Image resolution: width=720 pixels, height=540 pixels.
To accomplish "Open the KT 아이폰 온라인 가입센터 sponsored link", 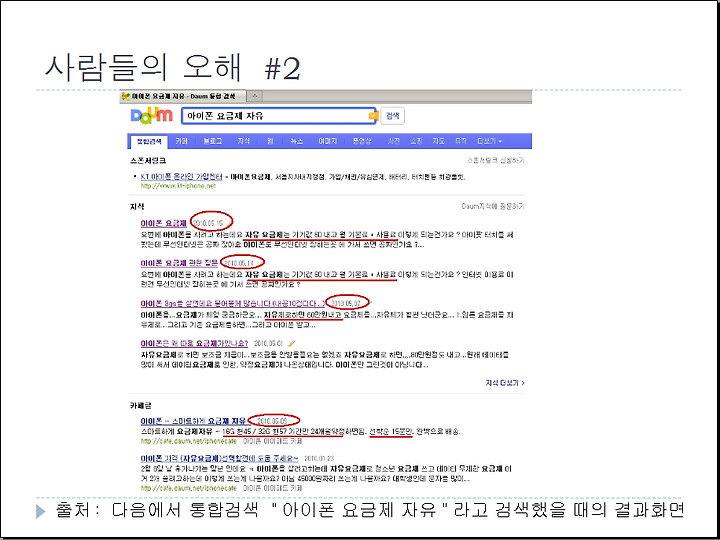I will coord(181,177).
